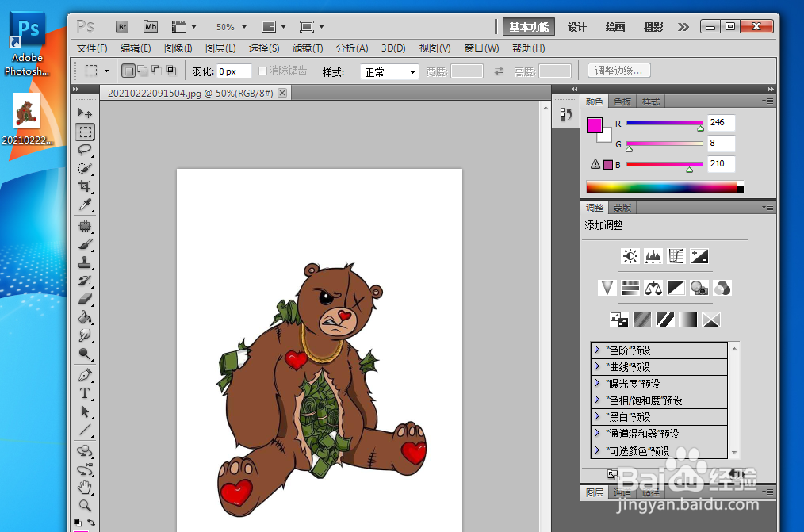Launch Bridge from the Br icon
Viewport: 804px width, 532px height.
point(122,27)
